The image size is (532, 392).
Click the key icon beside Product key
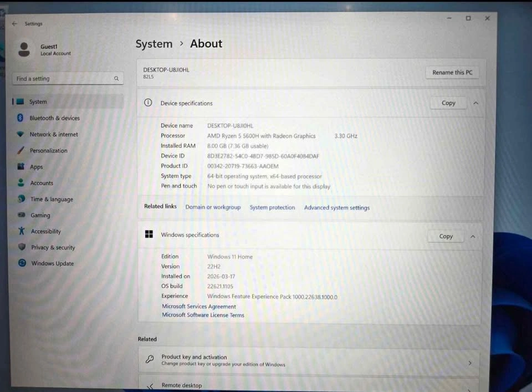tap(150, 359)
